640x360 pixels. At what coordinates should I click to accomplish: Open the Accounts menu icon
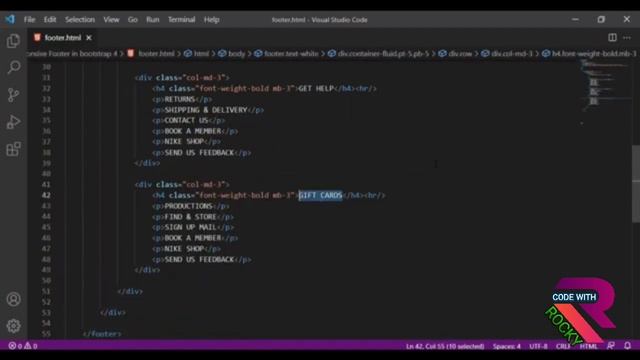[13, 299]
